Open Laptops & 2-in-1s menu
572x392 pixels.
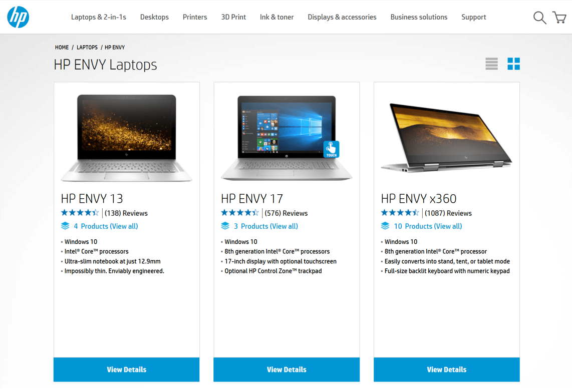[99, 17]
